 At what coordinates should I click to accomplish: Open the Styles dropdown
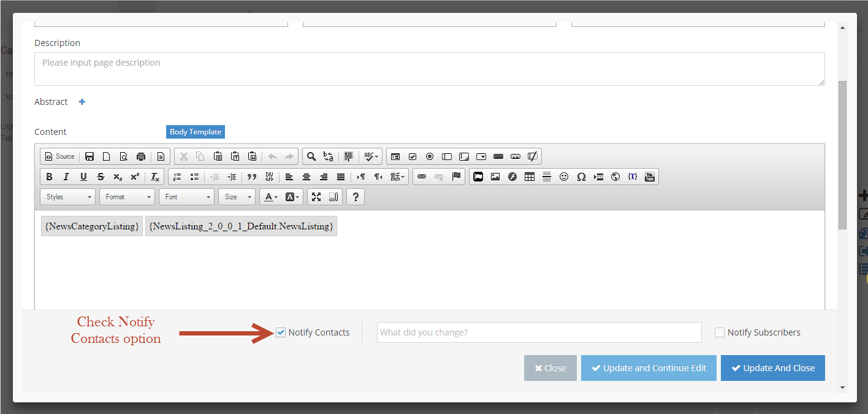[x=68, y=197]
